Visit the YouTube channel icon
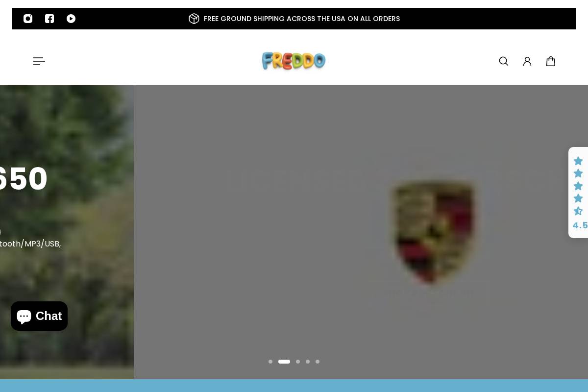The image size is (588, 392). tap(71, 19)
